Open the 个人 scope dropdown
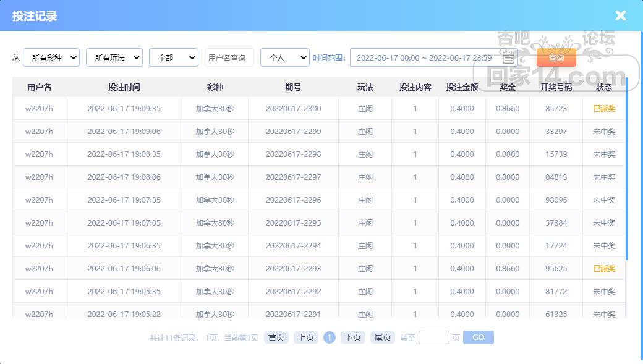 pyautogui.click(x=284, y=57)
